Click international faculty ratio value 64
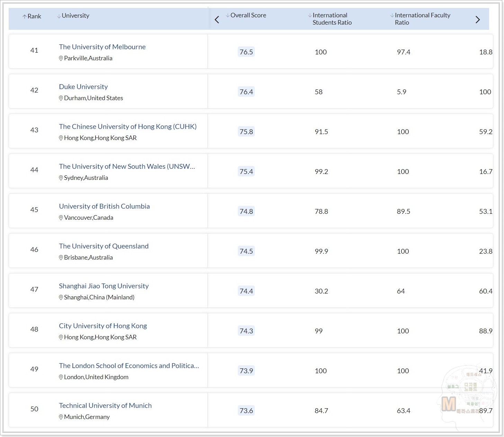Image resolution: width=504 pixels, height=437 pixels. pyautogui.click(x=401, y=291)
